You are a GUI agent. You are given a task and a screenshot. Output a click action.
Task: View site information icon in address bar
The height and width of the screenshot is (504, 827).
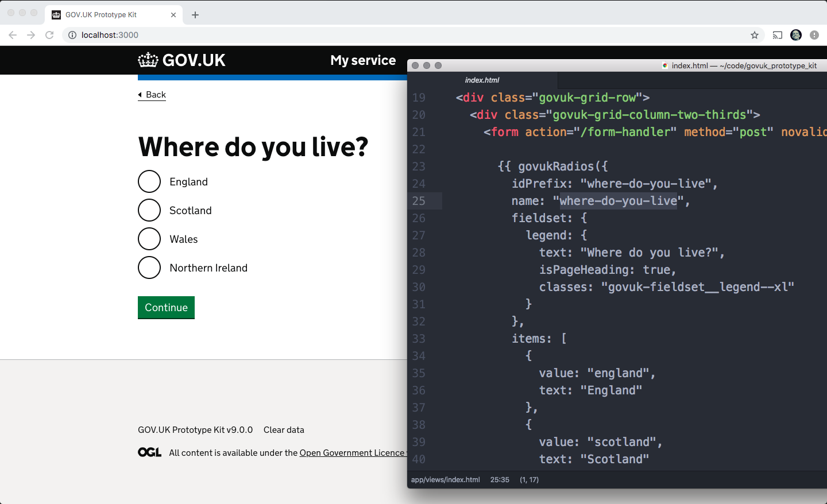pos(72,35)
